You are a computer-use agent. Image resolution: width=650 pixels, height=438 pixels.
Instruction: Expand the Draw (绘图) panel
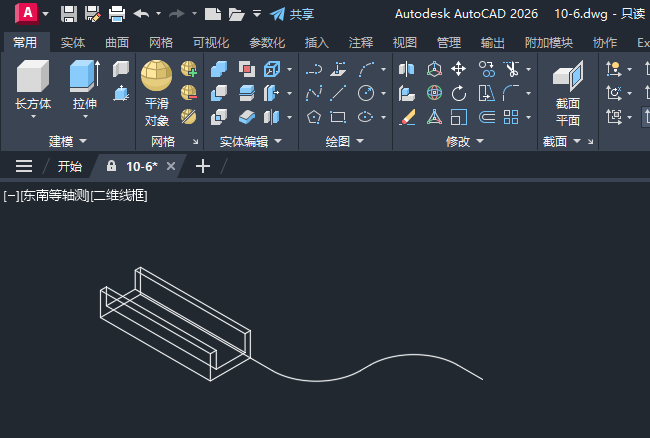[x=344, y=141]
